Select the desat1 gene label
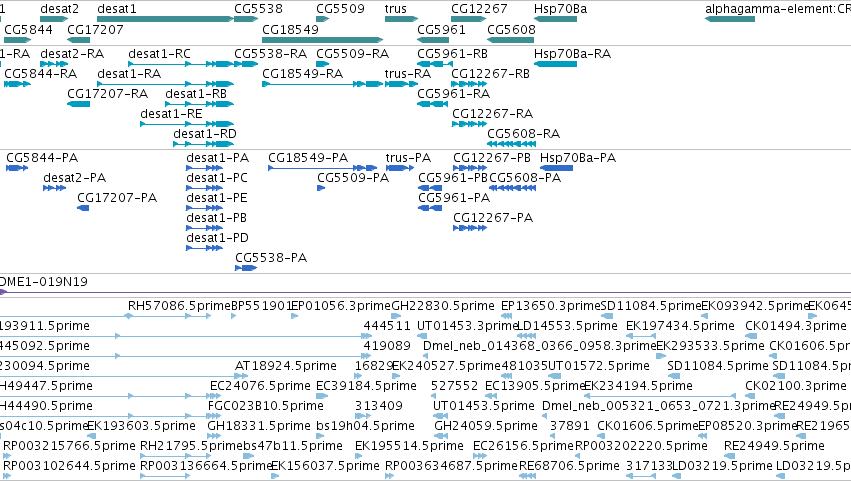The width and height of the screenshot is (851, 481). (x=117, y=9)
